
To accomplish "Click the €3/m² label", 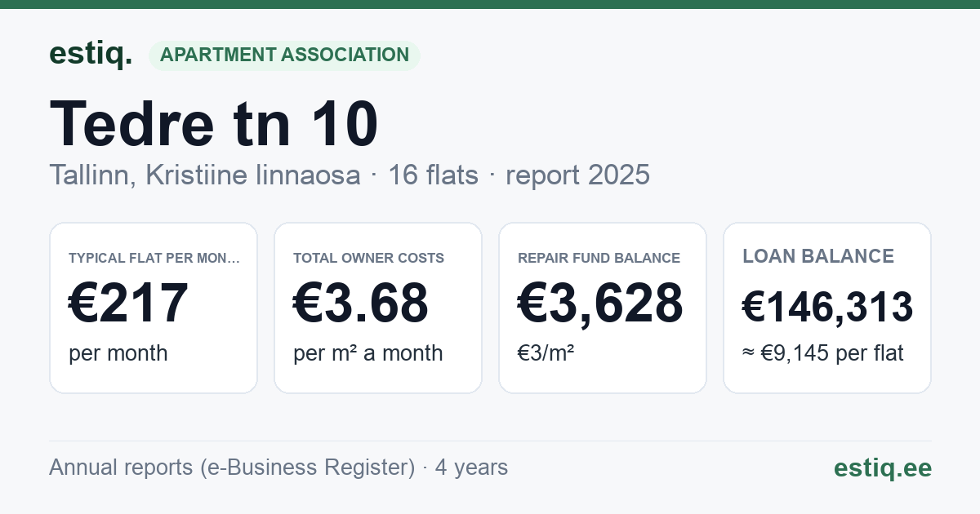I will tap(546, 353).
